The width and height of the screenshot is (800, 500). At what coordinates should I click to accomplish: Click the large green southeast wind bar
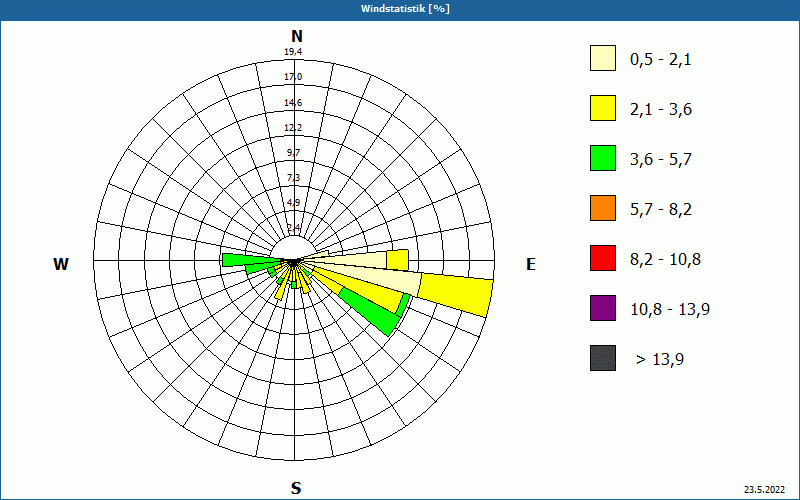(371, 310)
